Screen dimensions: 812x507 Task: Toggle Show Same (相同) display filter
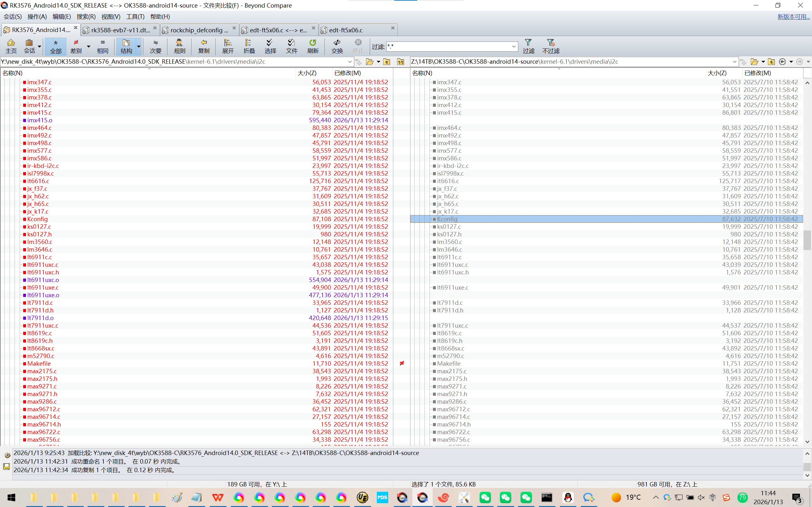click(102, 46)
